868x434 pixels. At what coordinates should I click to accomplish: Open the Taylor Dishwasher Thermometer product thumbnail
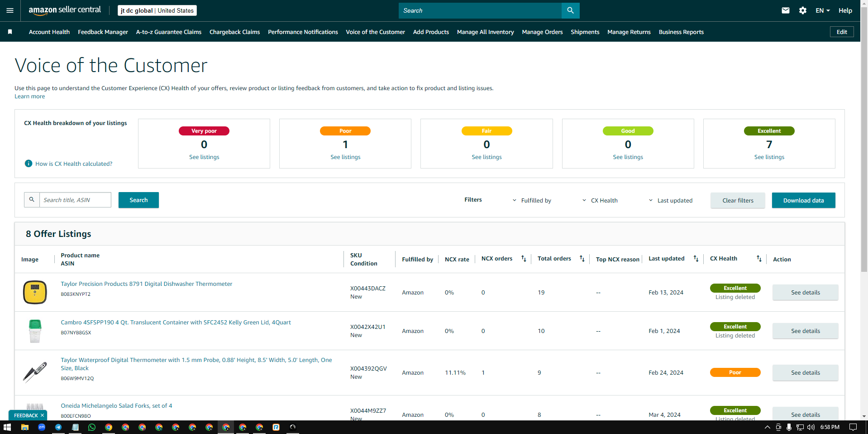[35, 292]
